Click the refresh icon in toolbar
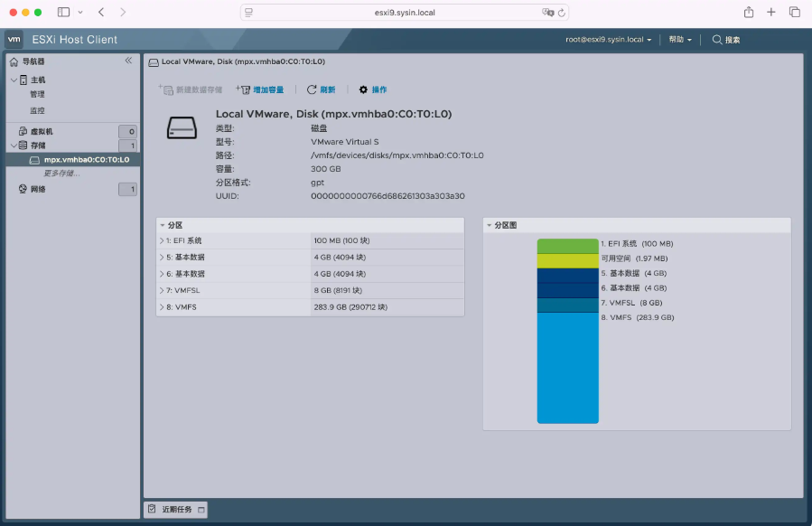 [312, 89]
